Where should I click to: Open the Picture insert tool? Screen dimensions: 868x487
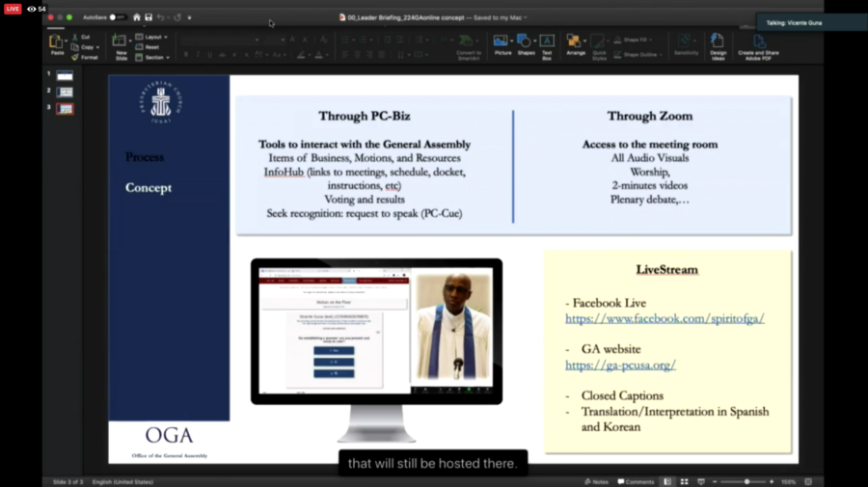coord(502,43)
